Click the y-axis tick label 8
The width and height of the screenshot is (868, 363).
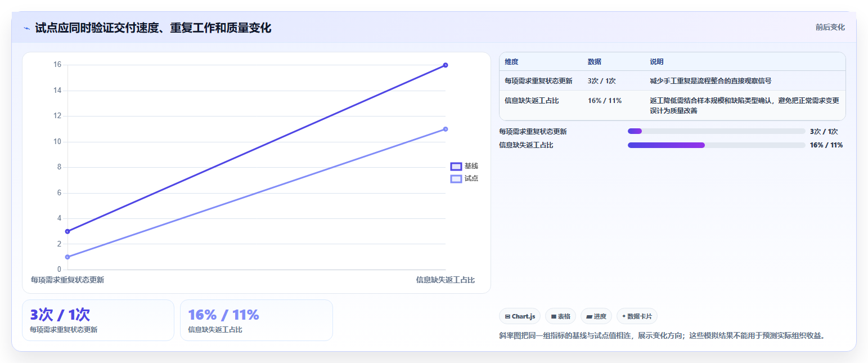(59, 167)
